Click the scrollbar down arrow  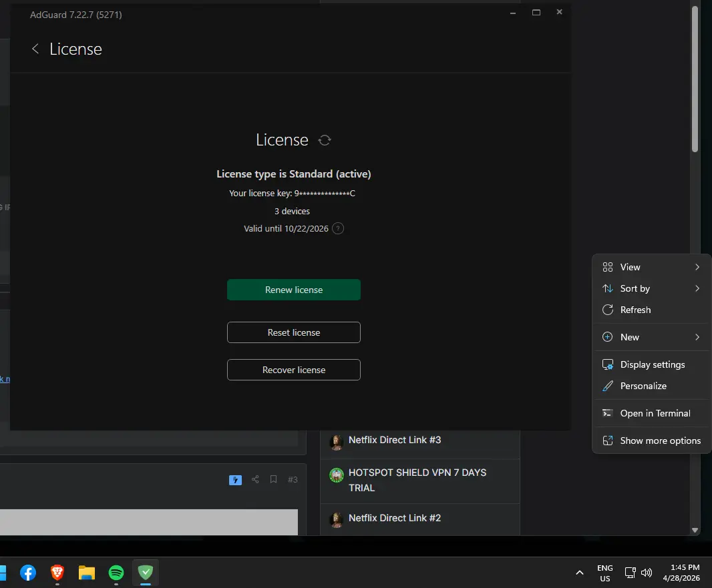(695, 530)
